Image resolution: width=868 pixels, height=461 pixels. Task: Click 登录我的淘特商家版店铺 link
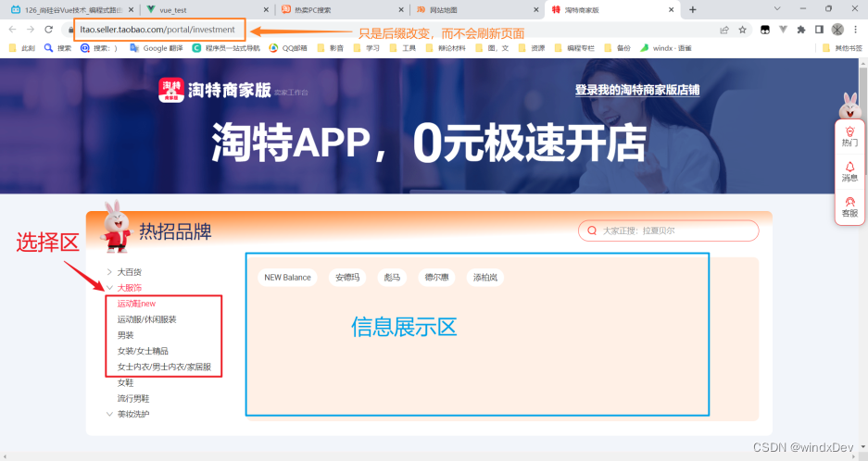637,90
